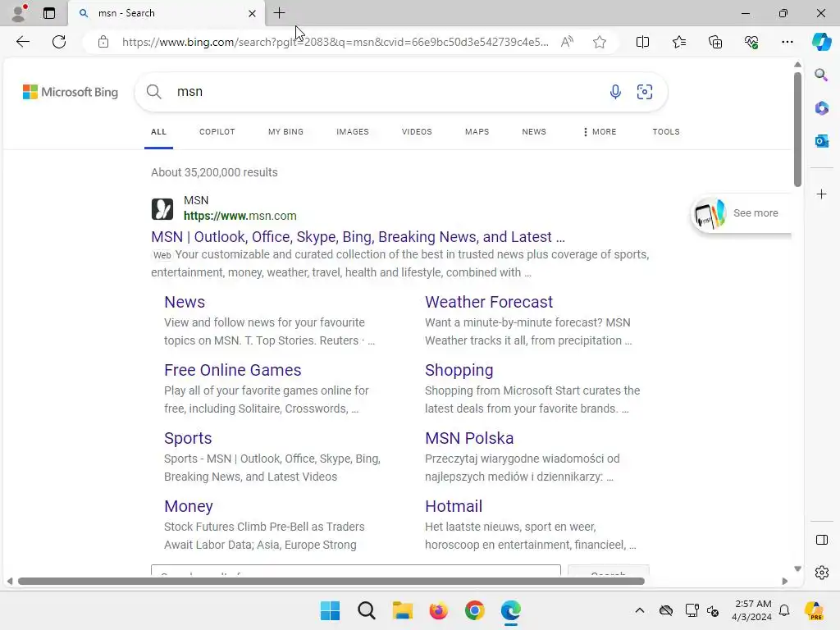The height and width of the screenshot is (630, 840).
Task: Click the scroll right arrow
Action: 785,582
